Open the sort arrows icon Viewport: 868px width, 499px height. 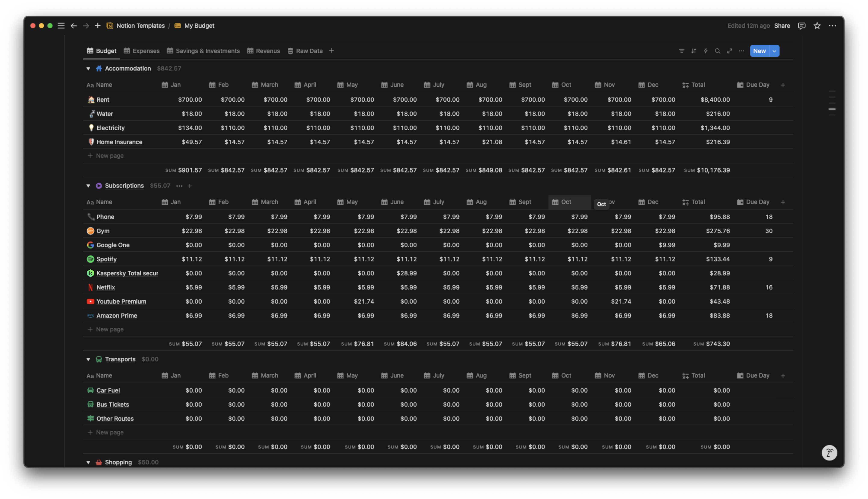click(694, 51)
